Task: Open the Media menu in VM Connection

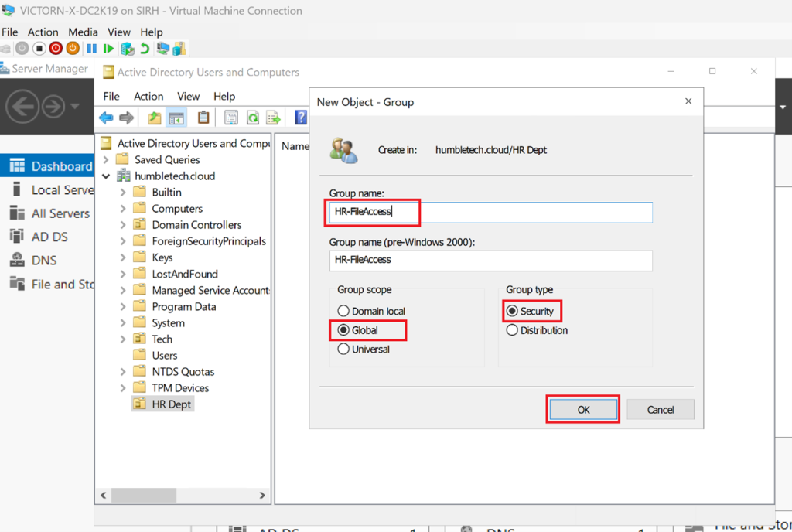Action: (83, 32)
